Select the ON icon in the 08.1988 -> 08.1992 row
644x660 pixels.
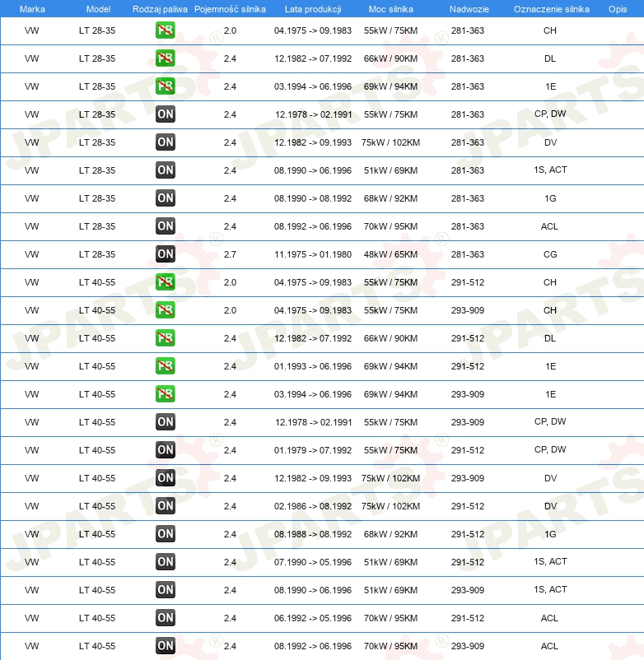165,534
